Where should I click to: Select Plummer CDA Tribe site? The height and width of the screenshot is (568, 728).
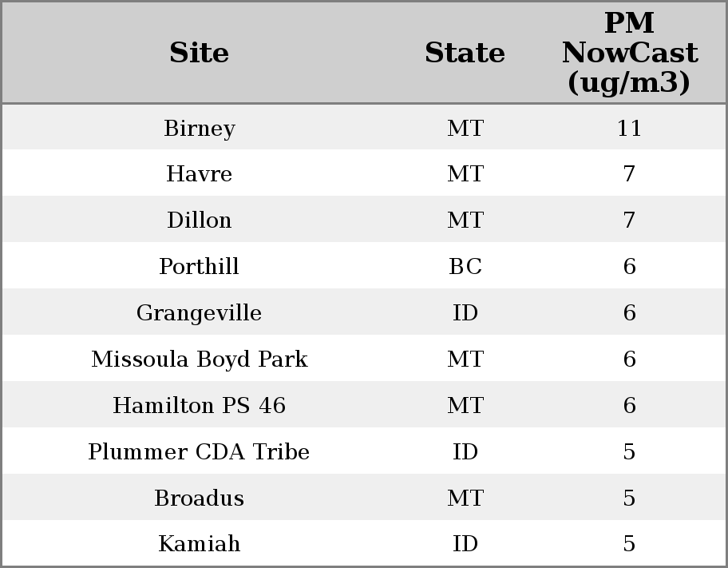[199, 452]
